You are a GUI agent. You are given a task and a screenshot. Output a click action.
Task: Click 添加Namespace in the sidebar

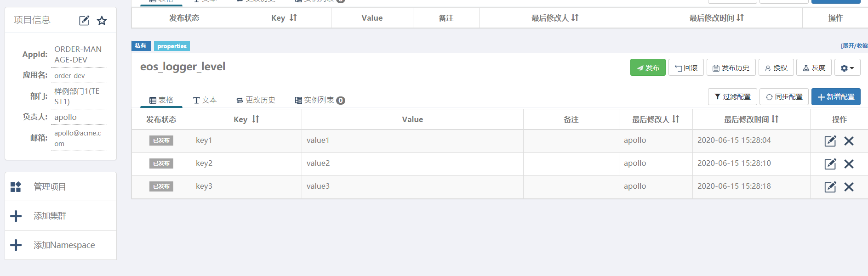[x=64, y=245]
